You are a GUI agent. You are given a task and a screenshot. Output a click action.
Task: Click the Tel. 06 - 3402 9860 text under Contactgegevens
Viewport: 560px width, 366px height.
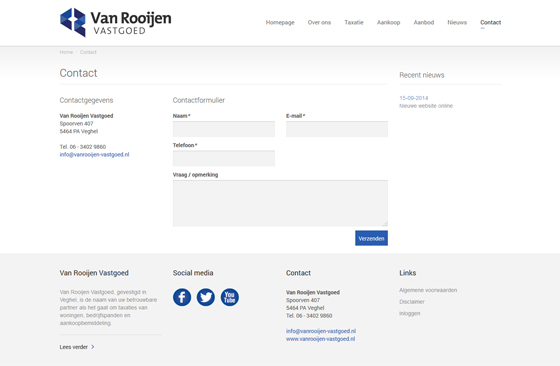pos(83,147)
